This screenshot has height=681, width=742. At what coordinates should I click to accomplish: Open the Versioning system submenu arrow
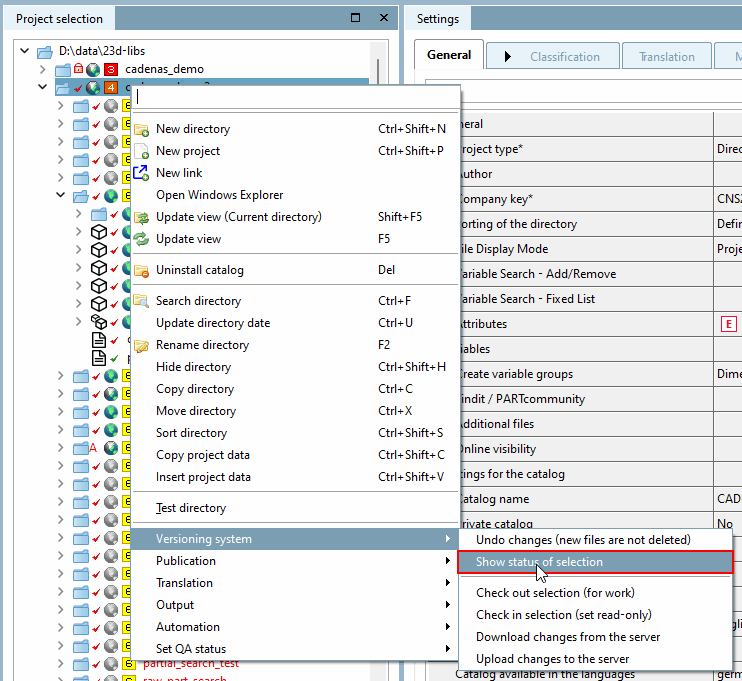tap(448, 539)
